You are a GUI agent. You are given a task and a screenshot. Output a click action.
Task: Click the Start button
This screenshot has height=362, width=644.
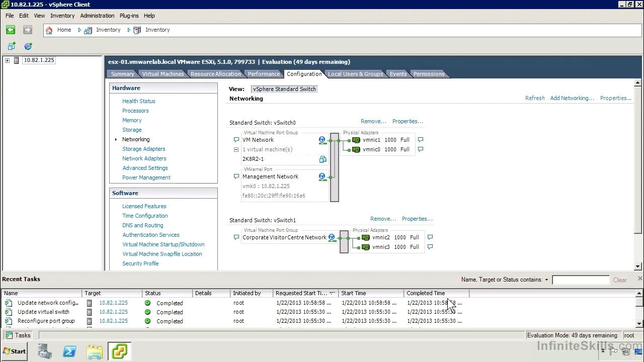click(x=15, y=351)
